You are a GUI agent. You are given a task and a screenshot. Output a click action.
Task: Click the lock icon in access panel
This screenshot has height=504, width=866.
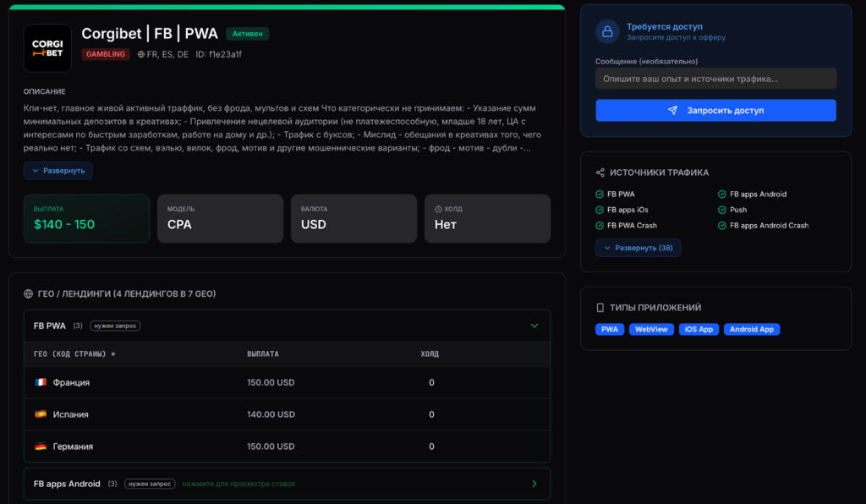pyautogui.click(x=607, y=31)
